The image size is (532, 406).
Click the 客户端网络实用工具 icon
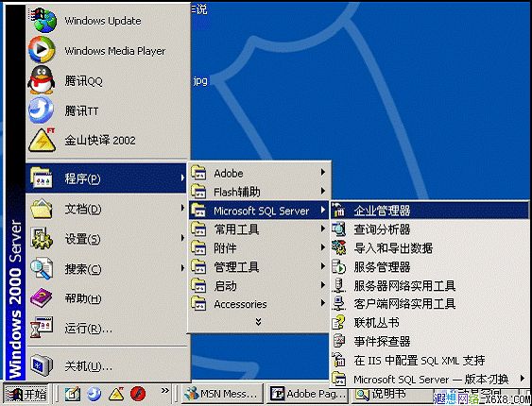[x=338, y=304]
